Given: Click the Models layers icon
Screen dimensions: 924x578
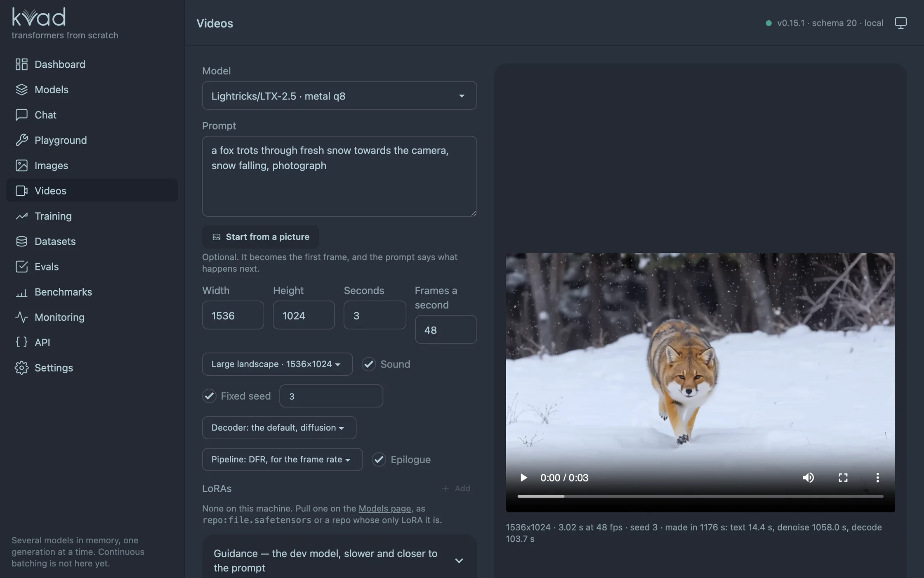Looking at the screenshot, I should (x=21, y=90).
